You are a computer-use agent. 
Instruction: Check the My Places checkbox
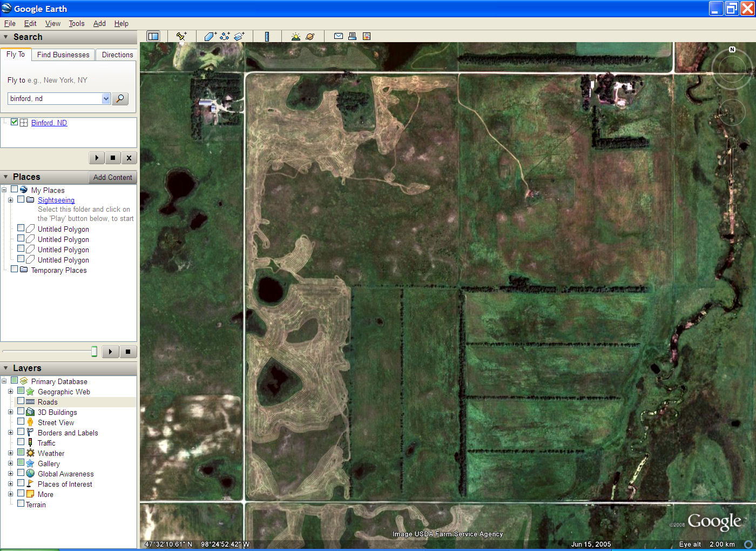[15, 189]
